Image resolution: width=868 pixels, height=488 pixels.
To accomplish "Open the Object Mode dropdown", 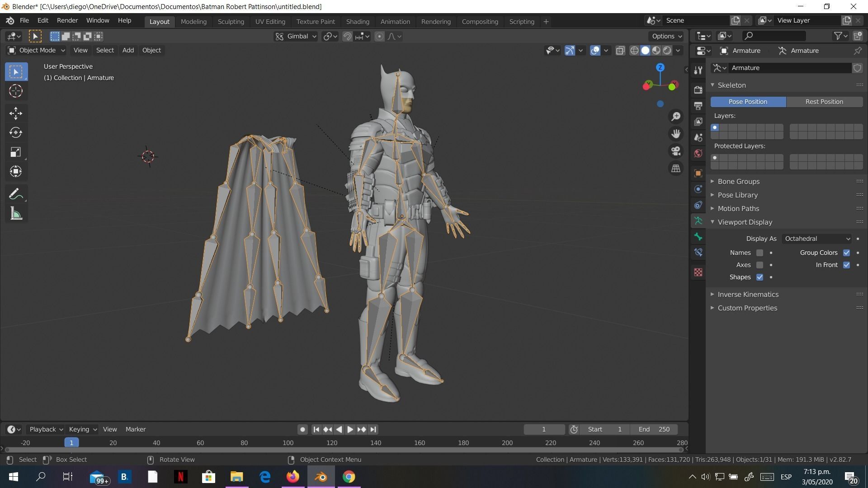I will pyautogui.click(x=36, y=50).
